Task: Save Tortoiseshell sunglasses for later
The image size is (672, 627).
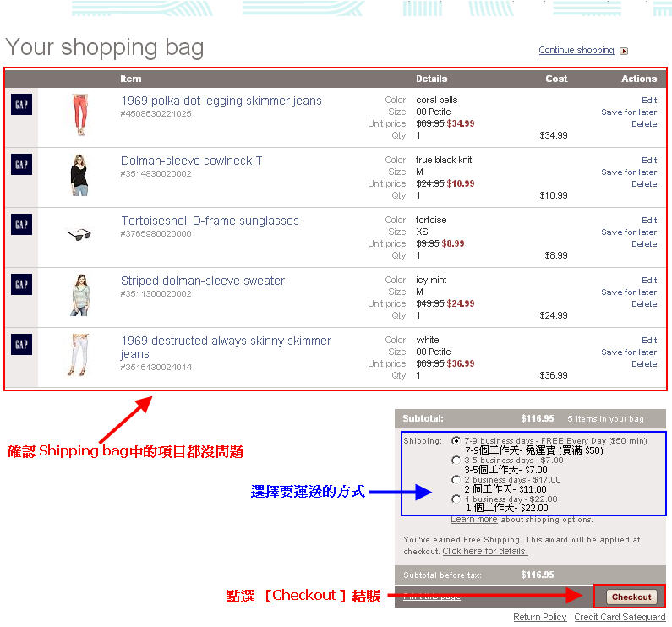Action: pyautogui.click(x=629, y=232)
